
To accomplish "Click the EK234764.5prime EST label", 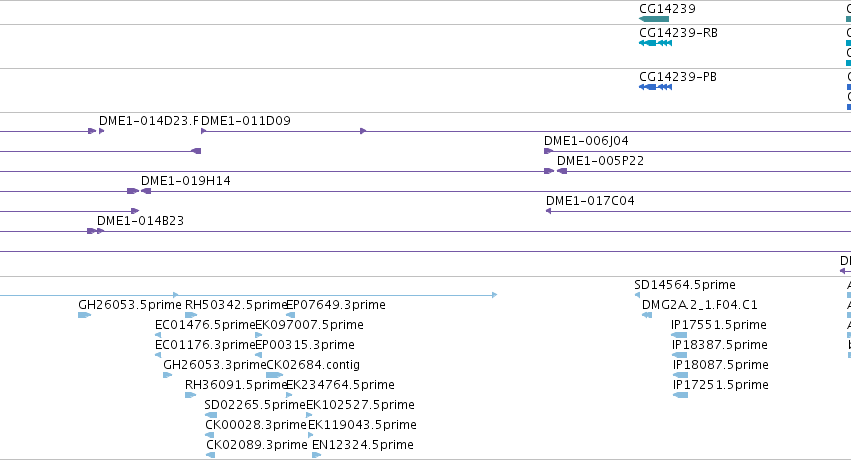I will click(340, 386).
